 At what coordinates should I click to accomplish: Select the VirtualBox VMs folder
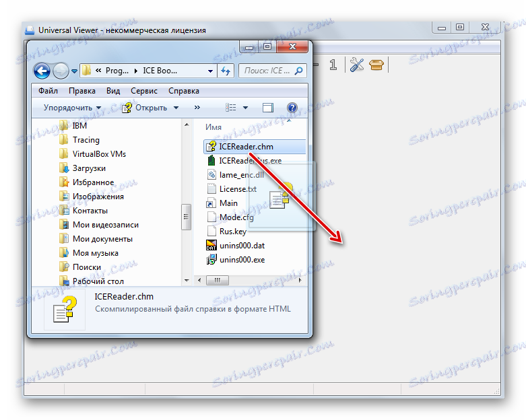pos(92,154)
